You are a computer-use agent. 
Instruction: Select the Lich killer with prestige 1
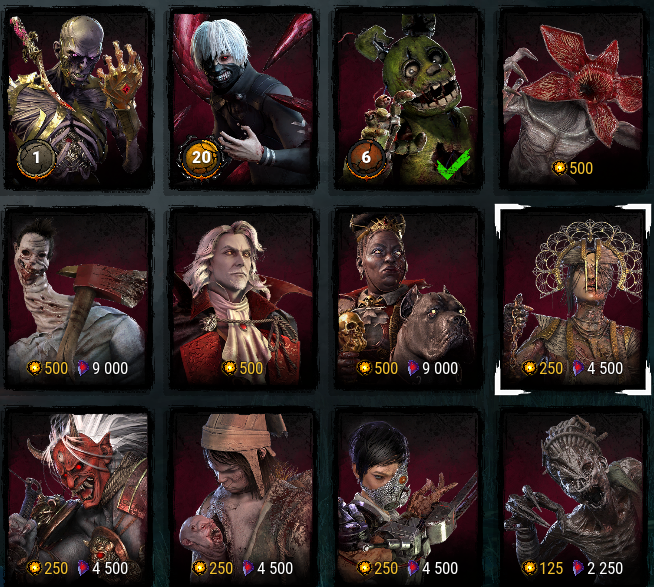(x=79, y=98)
